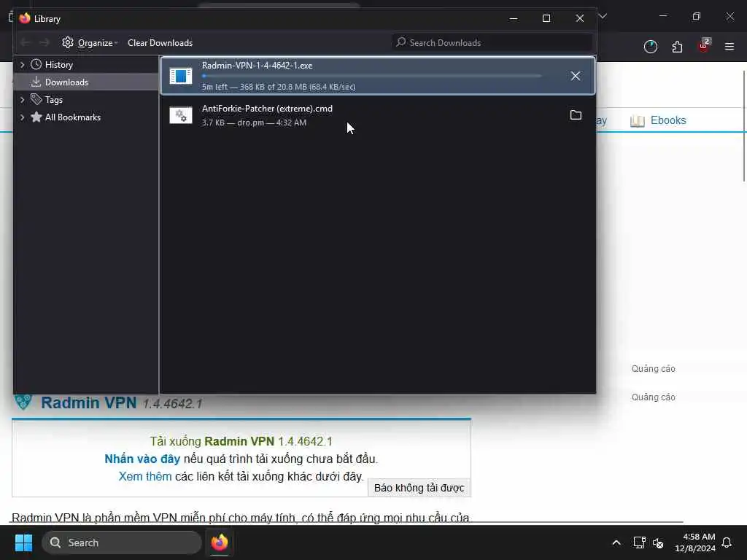Screen dimensions: 747x560
Task: Select History in the sidebar
Action: coord(58,65)
